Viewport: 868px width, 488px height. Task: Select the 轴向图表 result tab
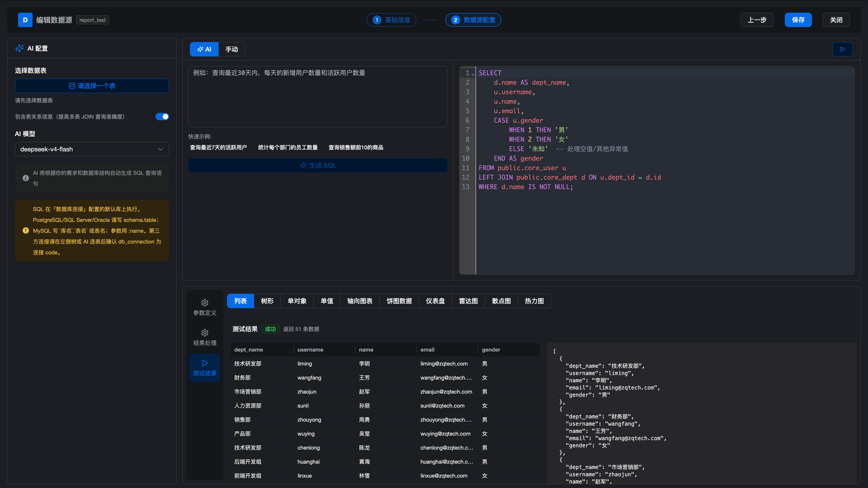pos(360,301)
